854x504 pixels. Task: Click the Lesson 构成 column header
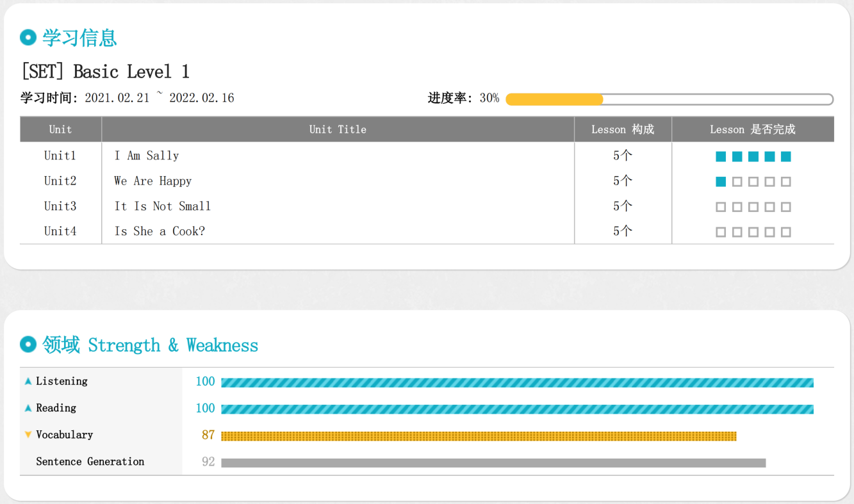[622, 129]
